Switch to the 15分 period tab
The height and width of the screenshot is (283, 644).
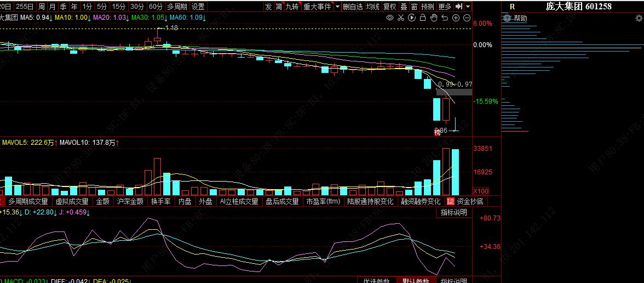[x=118, y=7]
